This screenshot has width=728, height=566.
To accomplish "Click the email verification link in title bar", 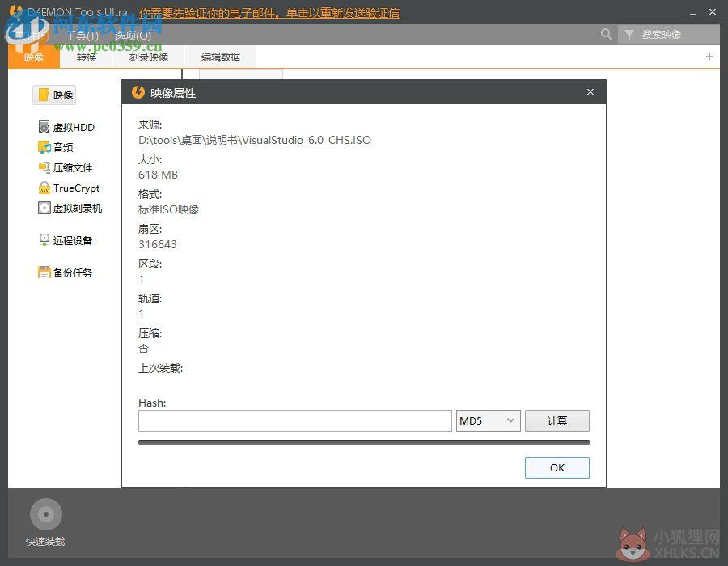I will tap(269, 13).
